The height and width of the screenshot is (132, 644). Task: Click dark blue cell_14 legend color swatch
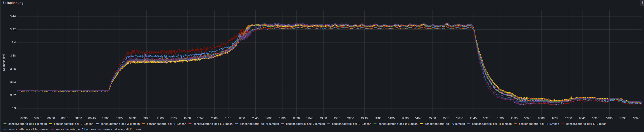[x=5, y=129]
